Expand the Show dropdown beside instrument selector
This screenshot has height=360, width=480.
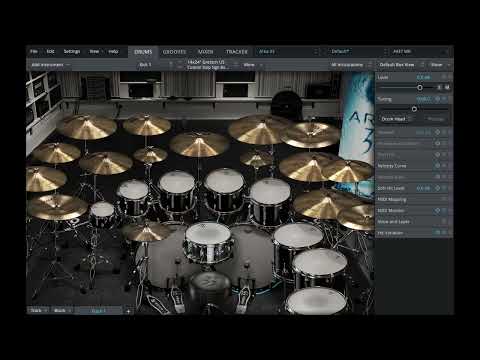tap(253, 65)
